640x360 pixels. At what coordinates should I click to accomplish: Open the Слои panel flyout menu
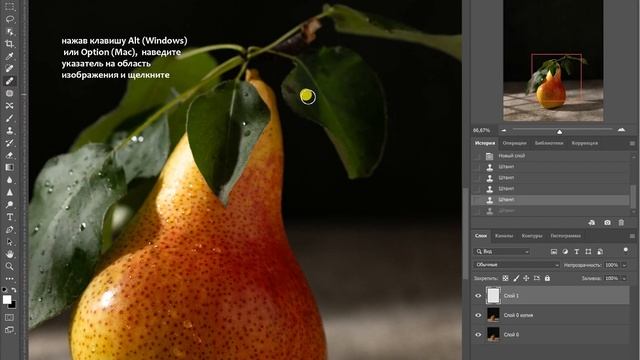coord(632,236)
